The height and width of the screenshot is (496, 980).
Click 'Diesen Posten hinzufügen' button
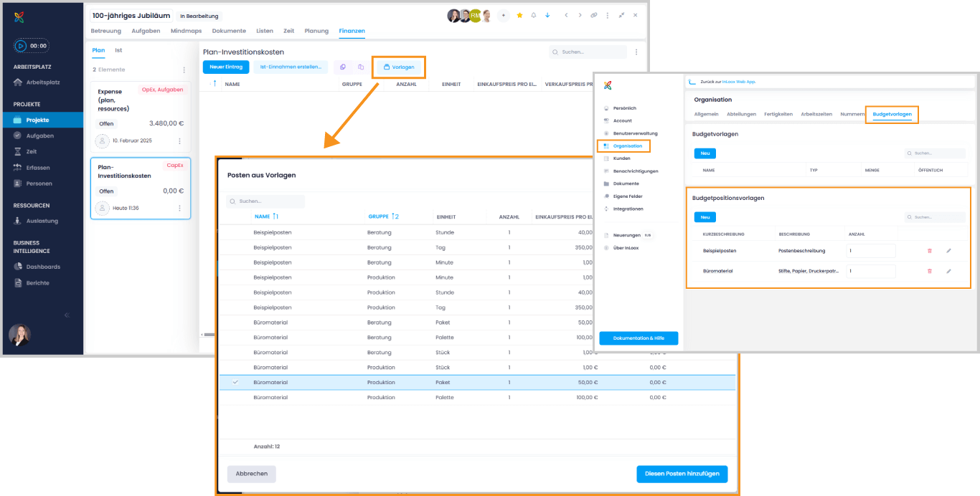click(682, 474)
